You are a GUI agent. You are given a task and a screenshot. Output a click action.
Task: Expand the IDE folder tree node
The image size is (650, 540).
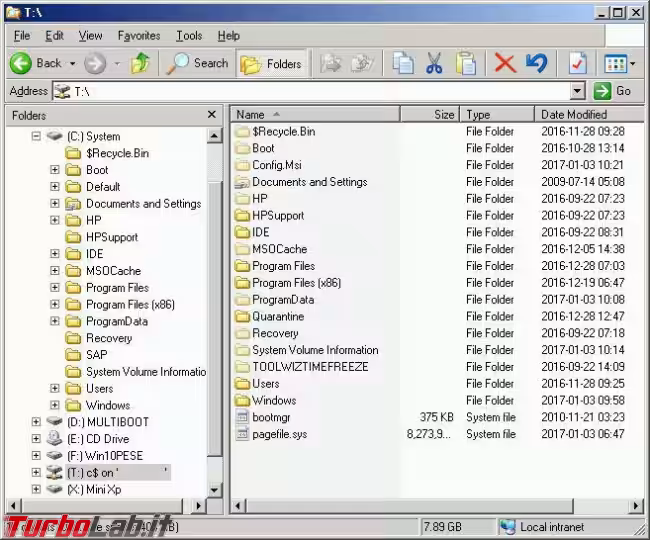click(x=54, y=254)
